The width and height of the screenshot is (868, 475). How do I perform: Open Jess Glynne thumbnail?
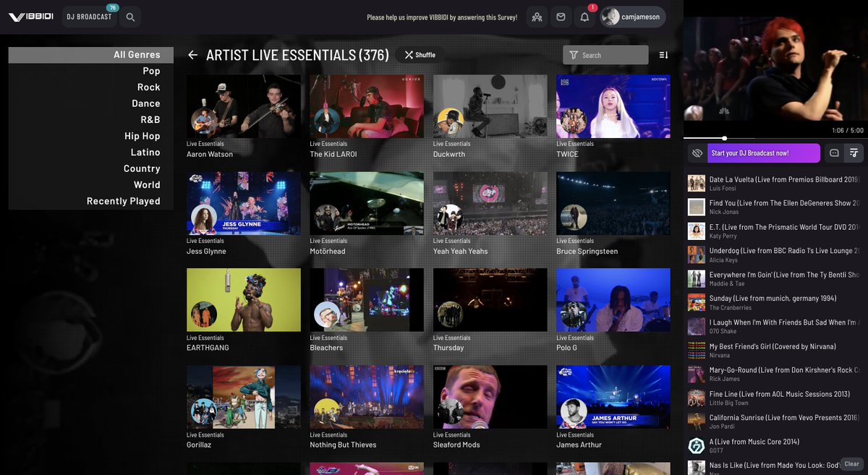pos(244,203)
